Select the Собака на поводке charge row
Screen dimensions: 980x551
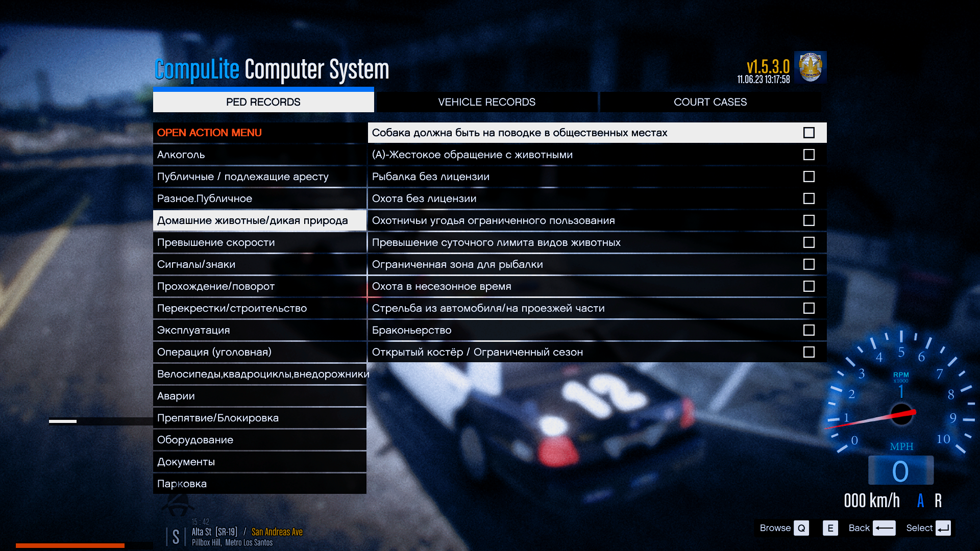coord(519,133)
